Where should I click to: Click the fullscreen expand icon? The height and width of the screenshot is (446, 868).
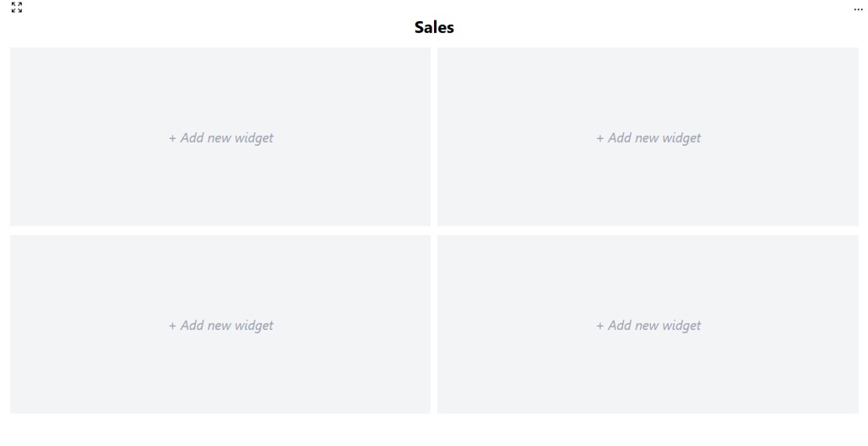[x=17, y=8]
